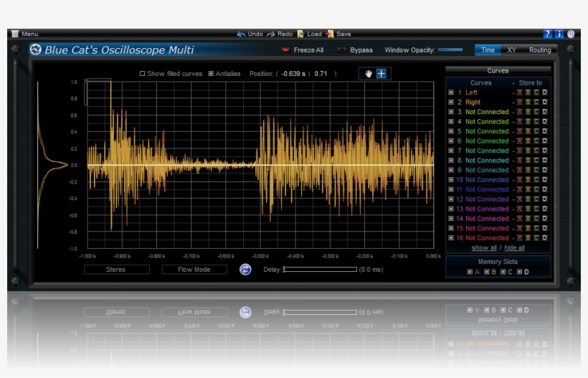Store curve 1 Left to slot B
Screen dimensions: 588x378
[x=528, y=93]
